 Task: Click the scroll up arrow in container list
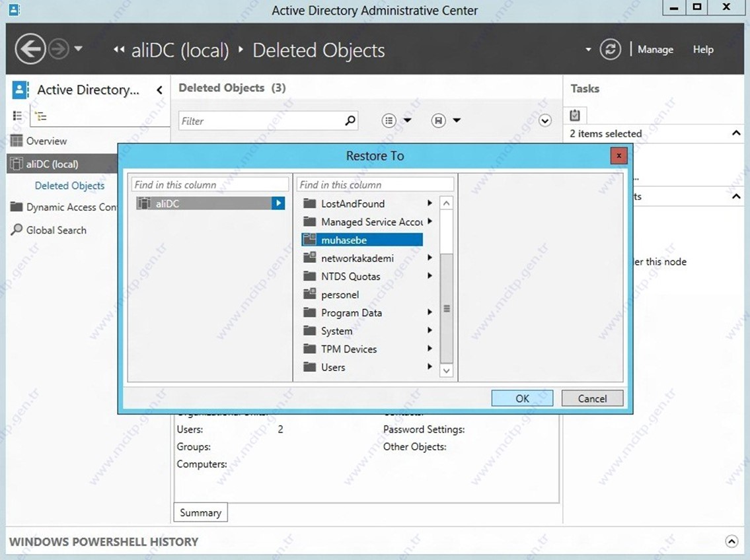tap(446, 203)
